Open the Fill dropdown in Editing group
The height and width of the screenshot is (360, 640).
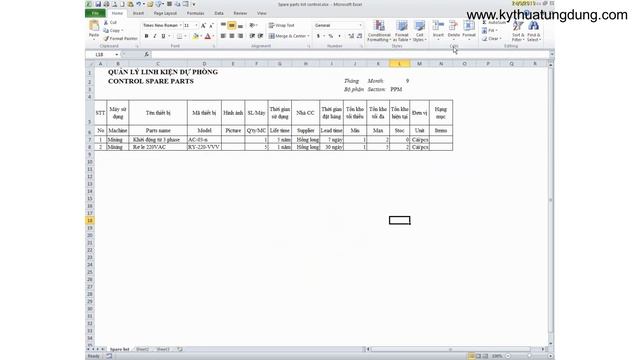tap(490, 31)
